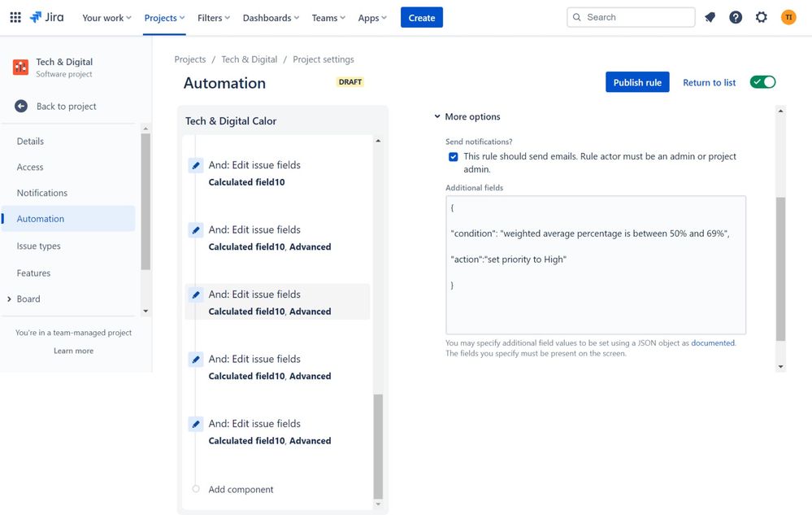812x515 pixels.
Task: Open the documented link about additional fields
Action: (x=712, y=343)
